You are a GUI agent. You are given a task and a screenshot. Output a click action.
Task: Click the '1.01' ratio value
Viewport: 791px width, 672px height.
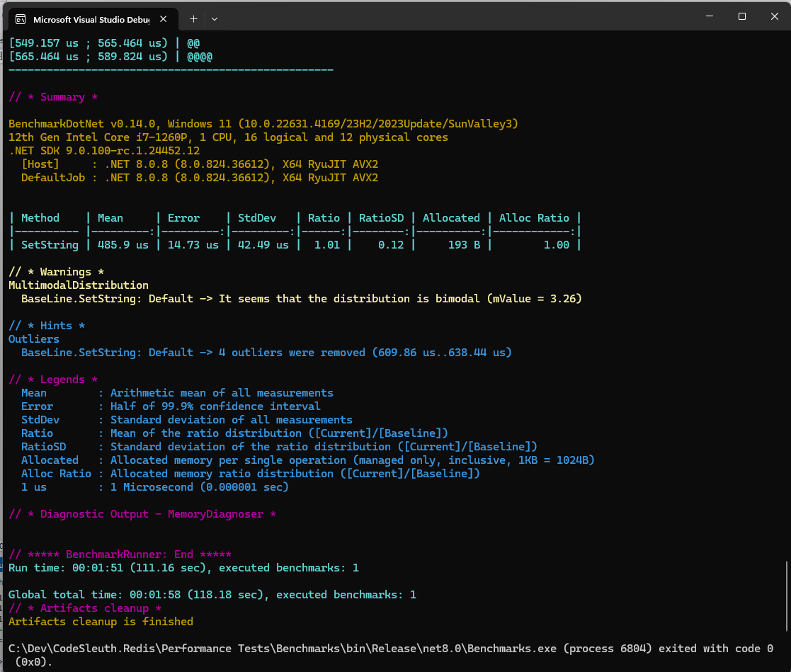(x=327, y=245)
